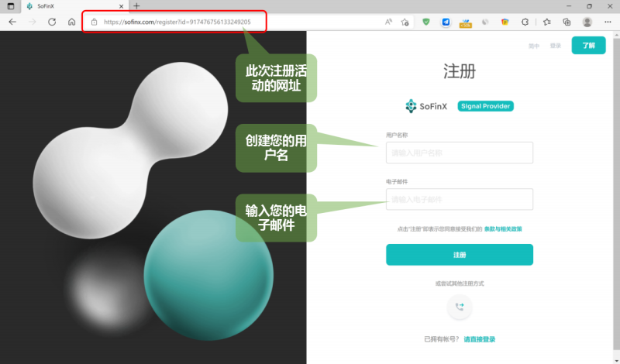Screen dimensions: 620x364
Task: Click the 登录 link in header
Action: pos(556,46)
